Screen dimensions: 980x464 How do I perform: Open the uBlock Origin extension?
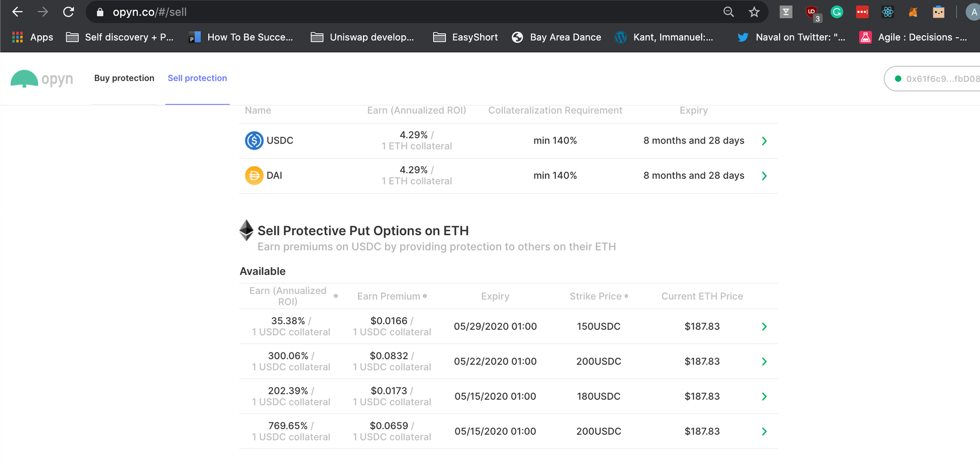[x=812, y=12]
